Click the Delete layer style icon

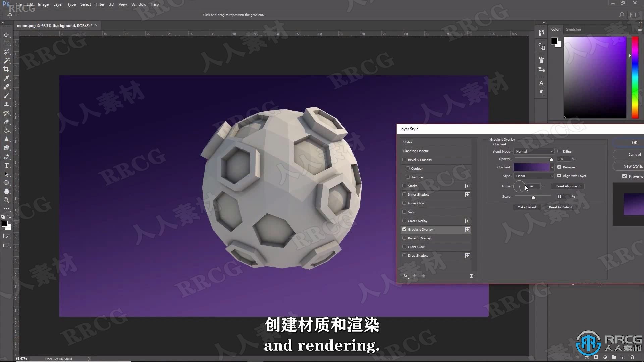pos(471,276)
